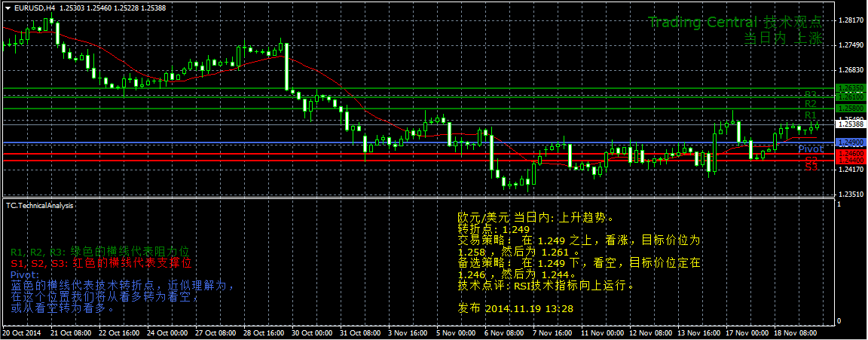Screen dimensions: 868x340
Task: Click the blue Pivot: legend heading
Action: 25,274
